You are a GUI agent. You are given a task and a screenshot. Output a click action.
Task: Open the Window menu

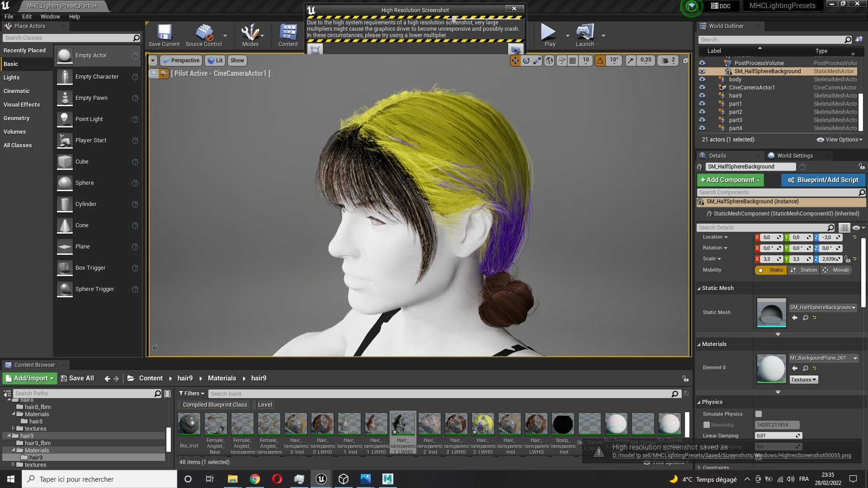point(50,16)
